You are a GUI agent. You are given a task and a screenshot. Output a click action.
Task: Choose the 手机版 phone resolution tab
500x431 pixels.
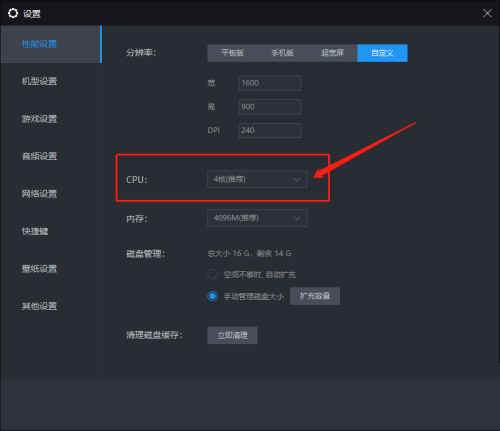(x=282, y=53)
